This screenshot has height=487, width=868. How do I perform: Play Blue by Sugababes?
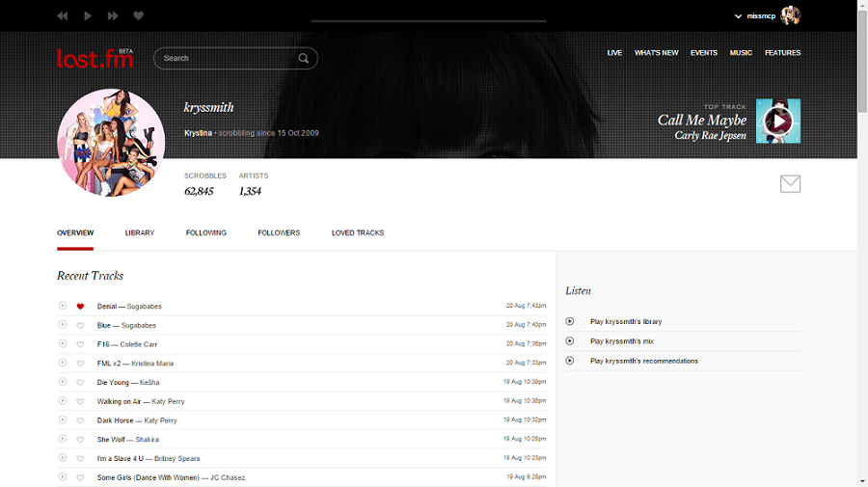(63, 324)
